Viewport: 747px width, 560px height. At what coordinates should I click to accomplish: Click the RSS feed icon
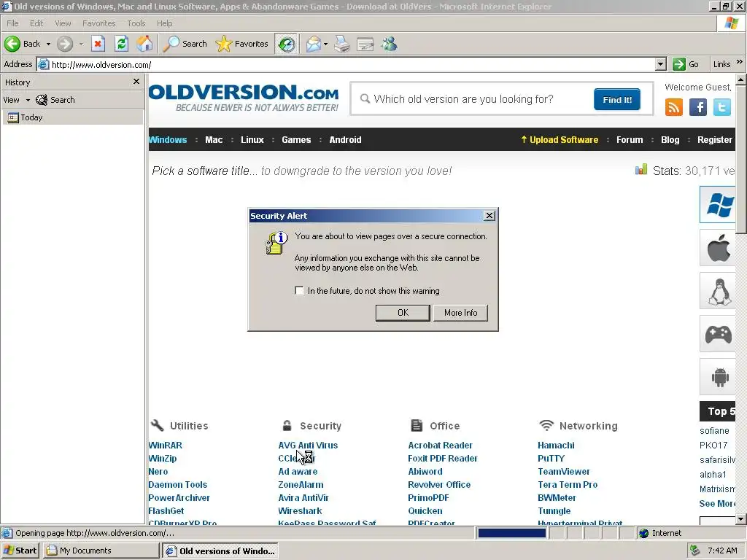click(673, 107)
